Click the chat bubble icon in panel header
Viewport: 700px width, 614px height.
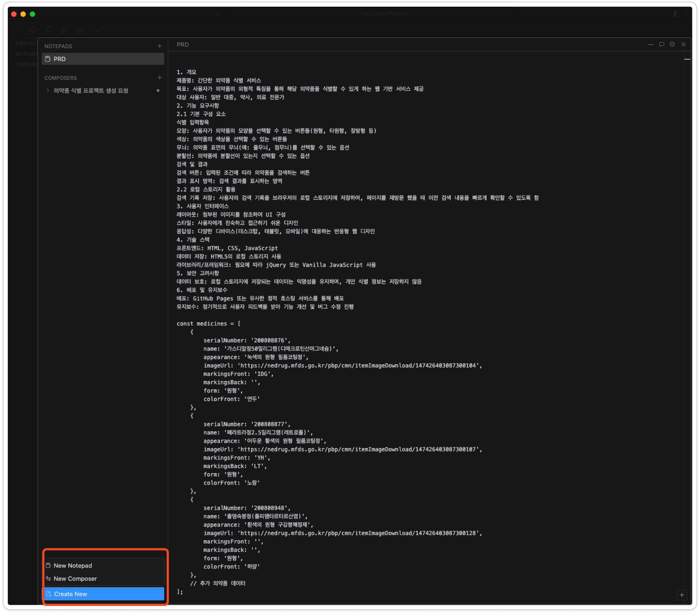pyautogui.click(x=661, y=44)
